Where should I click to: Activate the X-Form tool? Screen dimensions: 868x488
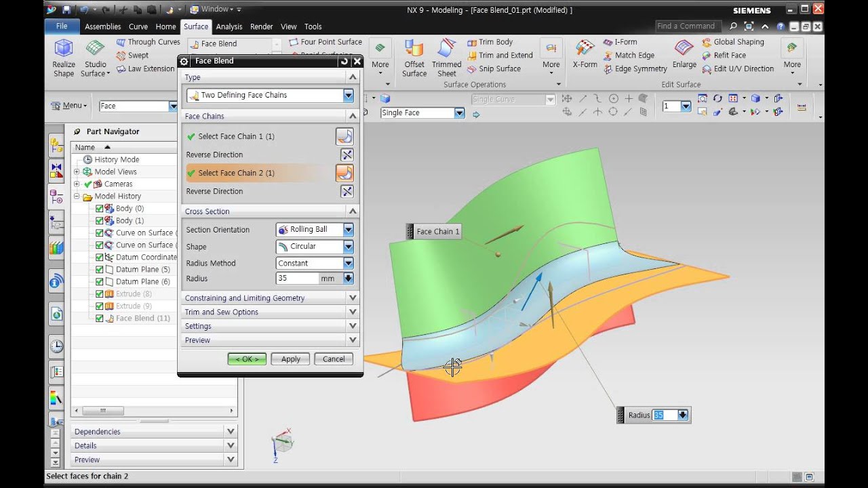coord(585,54)
